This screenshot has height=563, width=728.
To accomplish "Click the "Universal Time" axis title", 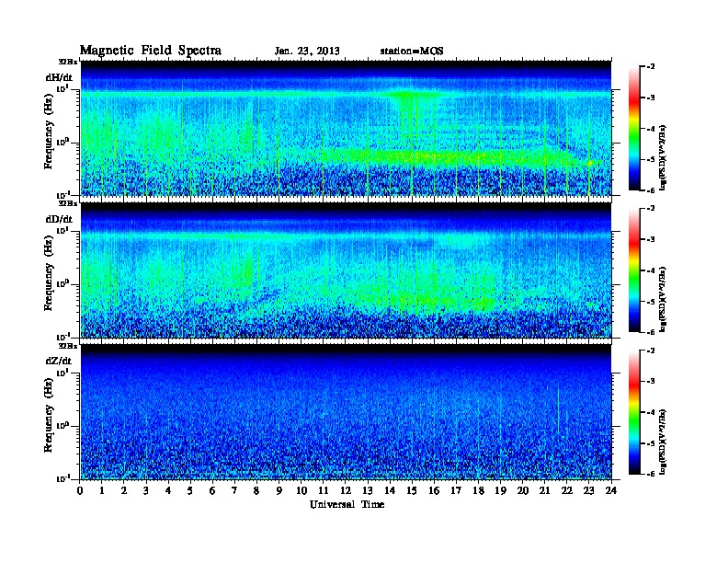I will point(347,504).
